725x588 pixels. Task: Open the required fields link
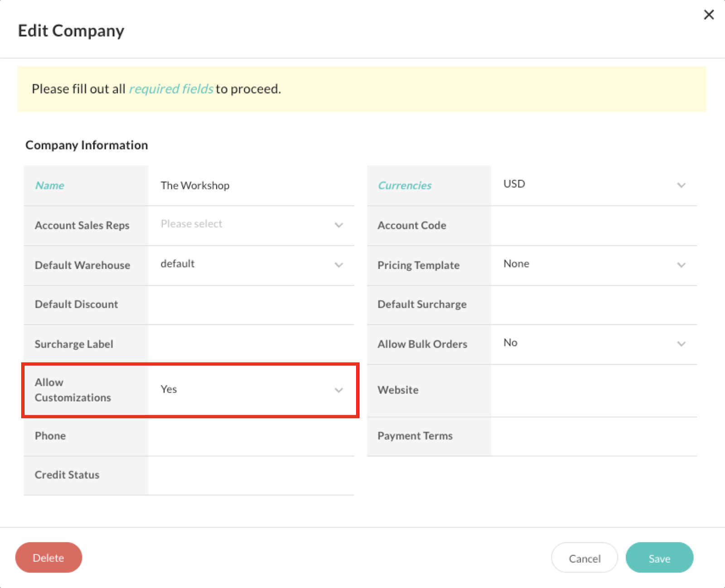click(x=170, y=89)
